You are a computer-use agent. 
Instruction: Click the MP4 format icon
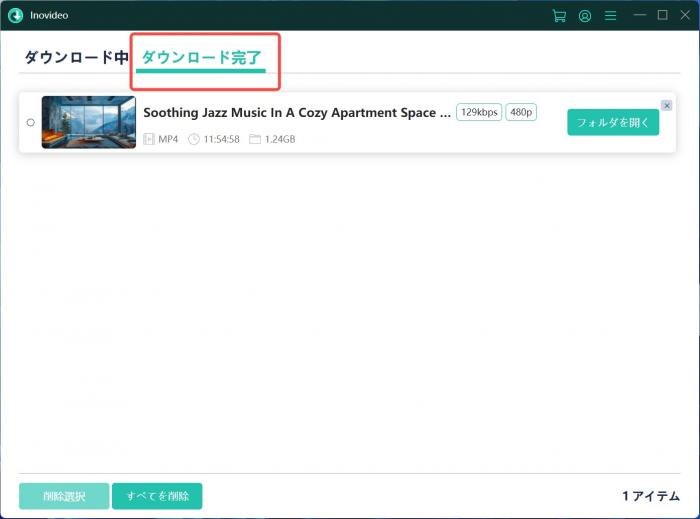tap(149, 139)
